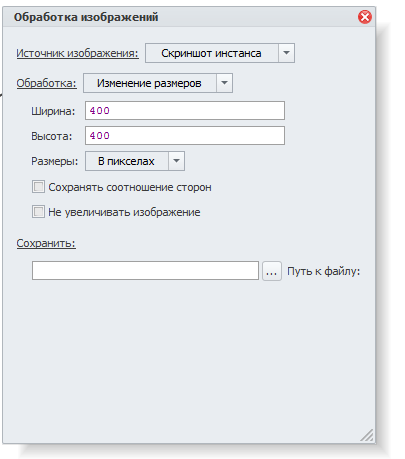The height and width of the screenshot is (459, 405).
Task: Close the Обработка изображений dialog
Action: (x=365, y=17)
